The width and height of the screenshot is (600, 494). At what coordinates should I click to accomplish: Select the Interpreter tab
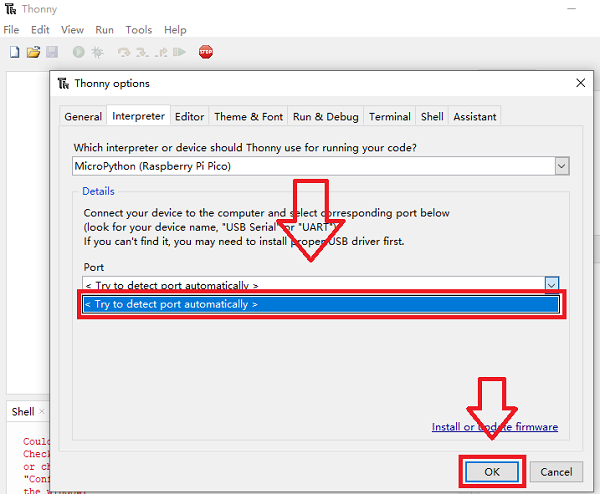[139, 116]
